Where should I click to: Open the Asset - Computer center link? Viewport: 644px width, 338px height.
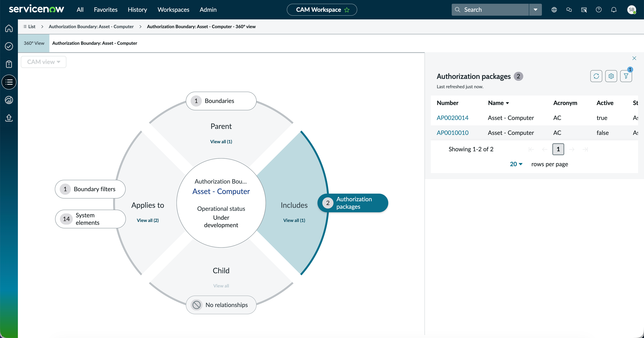click(x=221, y=191)
